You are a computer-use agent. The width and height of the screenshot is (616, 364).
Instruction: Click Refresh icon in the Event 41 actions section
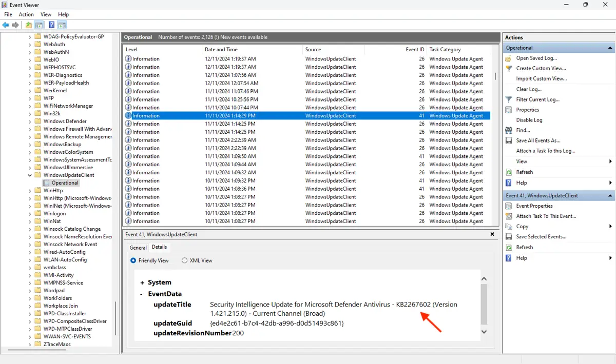tap(509, 247)
